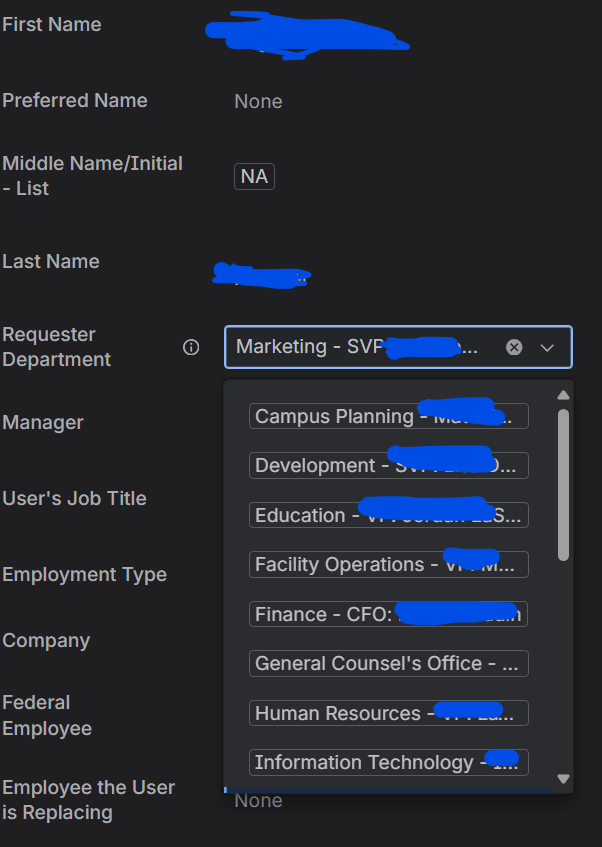Viewport: 602px width, 847px height.
Task: Click the Federal Employee label
Action: [x=47, y=715]
